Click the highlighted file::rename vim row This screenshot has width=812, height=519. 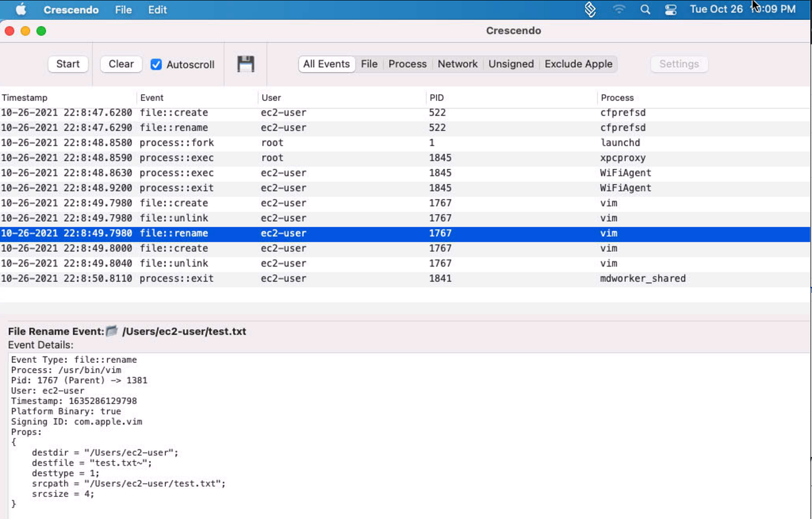click(x=406, y=233)
